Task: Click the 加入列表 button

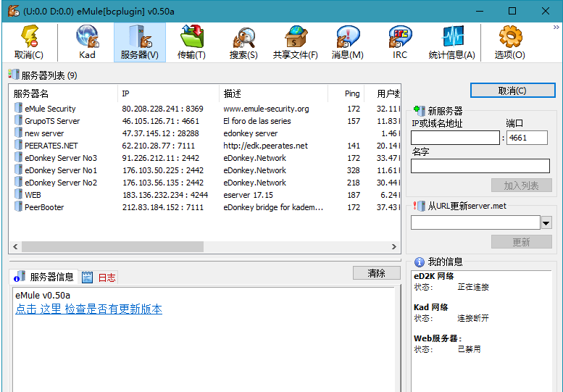Action: pyautogui.click(x=522, y=185)
